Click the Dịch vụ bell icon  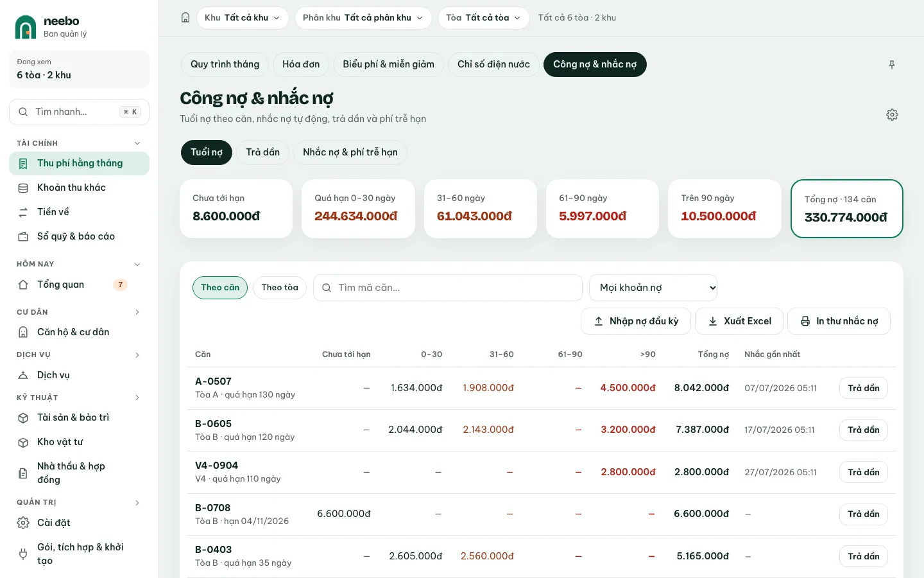pos(23,375)
